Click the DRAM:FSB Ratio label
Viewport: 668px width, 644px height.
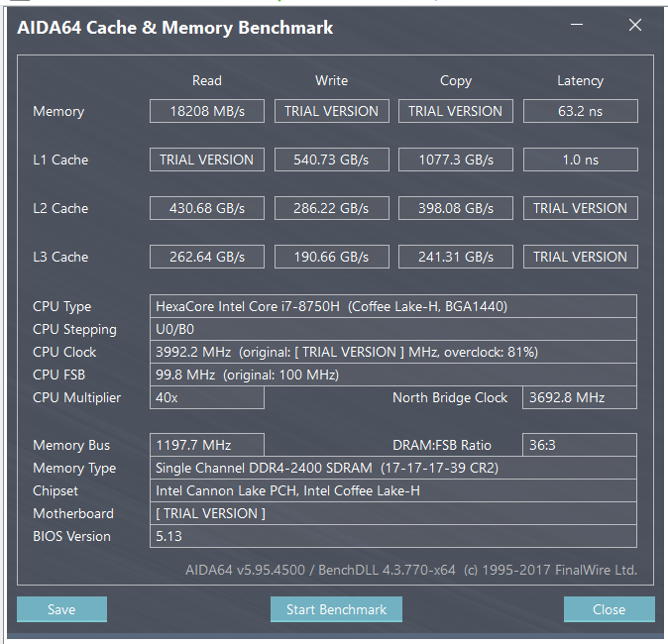pos(442,445)
